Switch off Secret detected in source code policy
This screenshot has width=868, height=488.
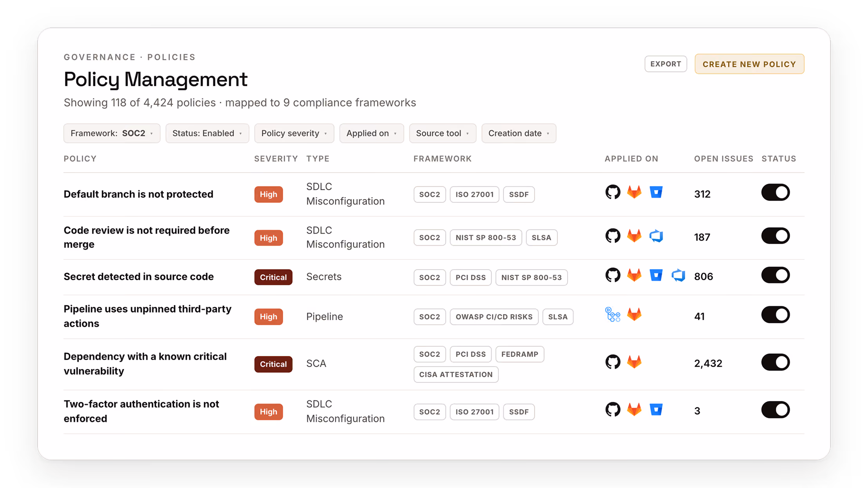pyautogui.click(x=775, y=276)
